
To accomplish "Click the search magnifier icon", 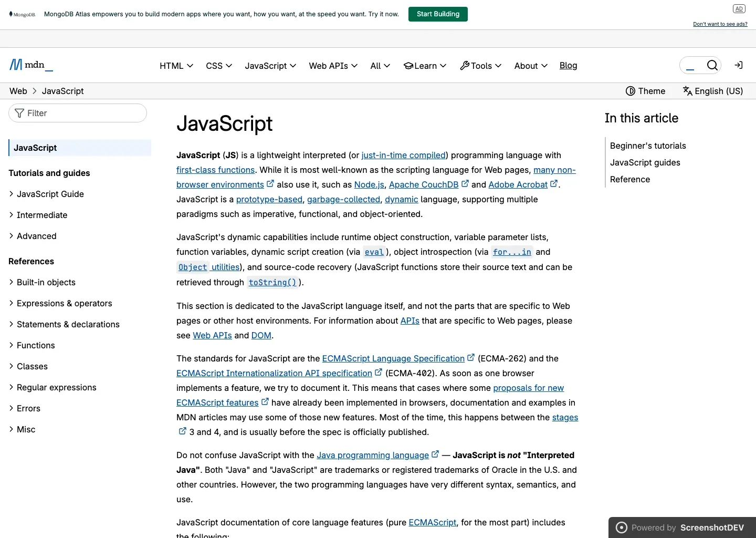I will [x=712, y=65].
